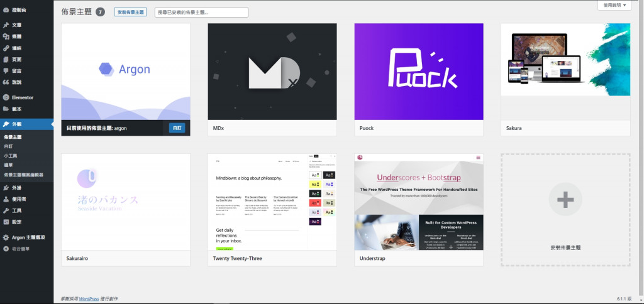Open the Argon theme preview image
Image resolution: width=644 pixels, height=304 pixels.
(126, 72)
